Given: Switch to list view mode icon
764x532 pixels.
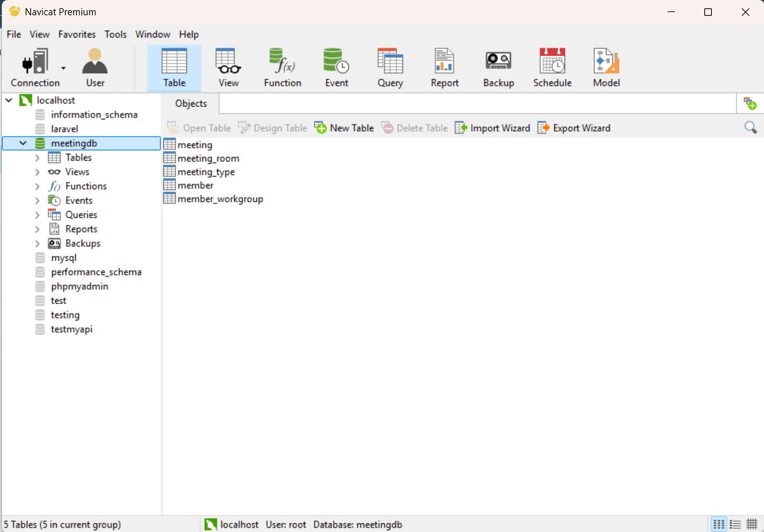Looking at the screenshot, I should tap(719, 524).
